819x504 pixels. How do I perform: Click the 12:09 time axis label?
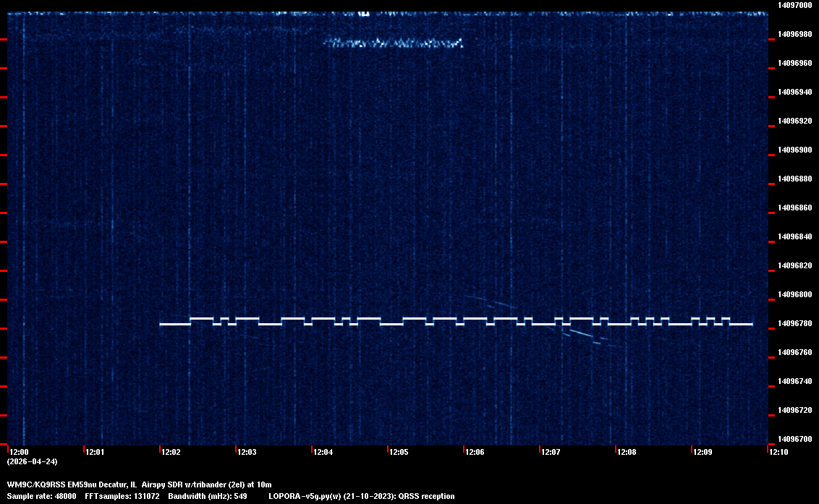click(x=703, y=453)
